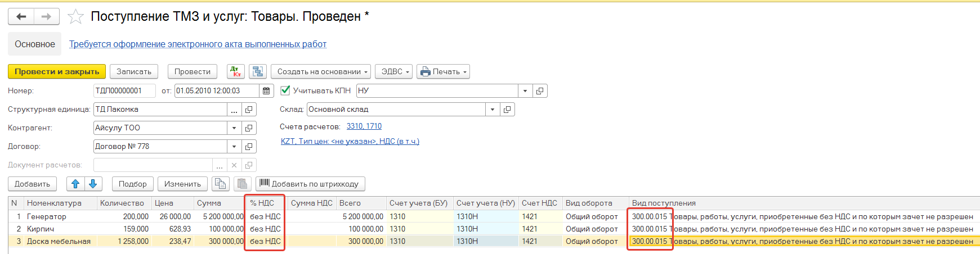Select Счет учета (НУ) 1310Н in Генератор row
The width and height of the screenshot is (980, 254).
[486, 216]
